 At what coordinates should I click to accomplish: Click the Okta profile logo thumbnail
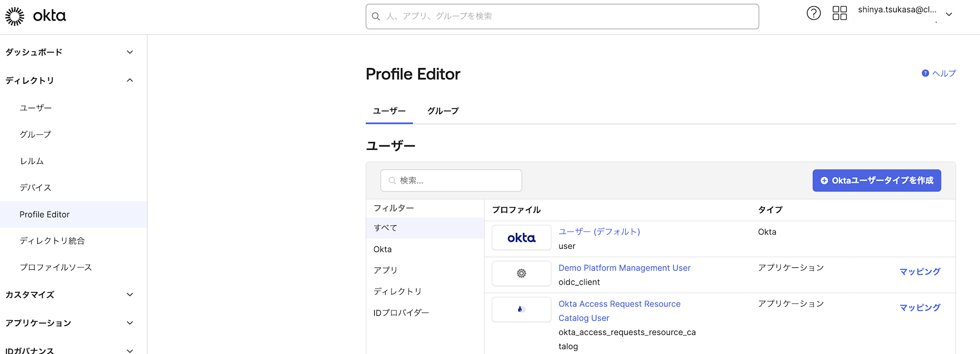521,237
